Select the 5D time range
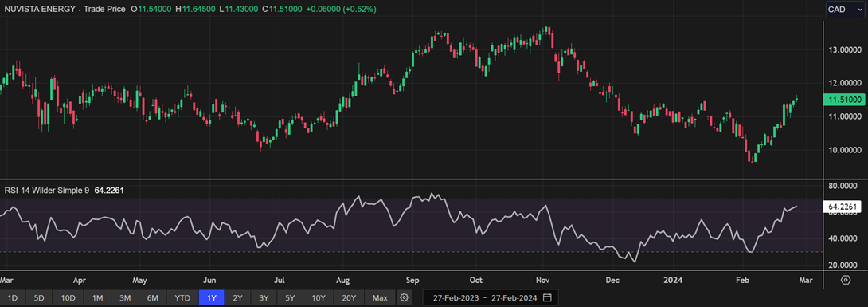This screenshot has height=307, width=868. (x=39, y=298)
